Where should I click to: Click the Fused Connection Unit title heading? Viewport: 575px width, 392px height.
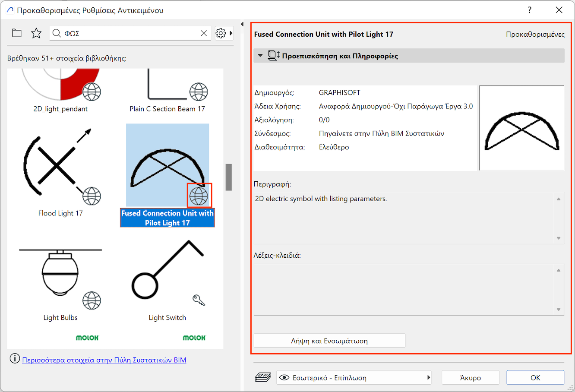click(x=324, y=34)
